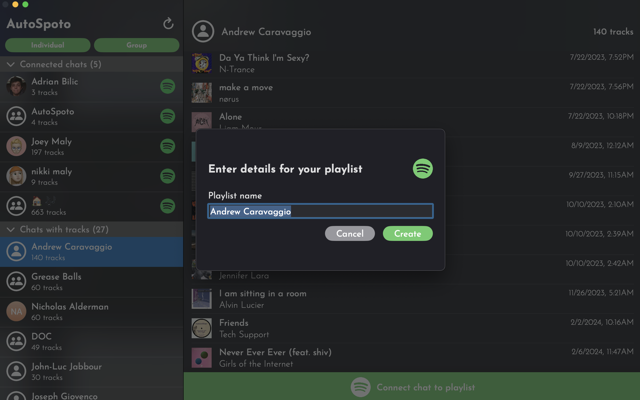Select Grease Balls group avatar icon

16,282
